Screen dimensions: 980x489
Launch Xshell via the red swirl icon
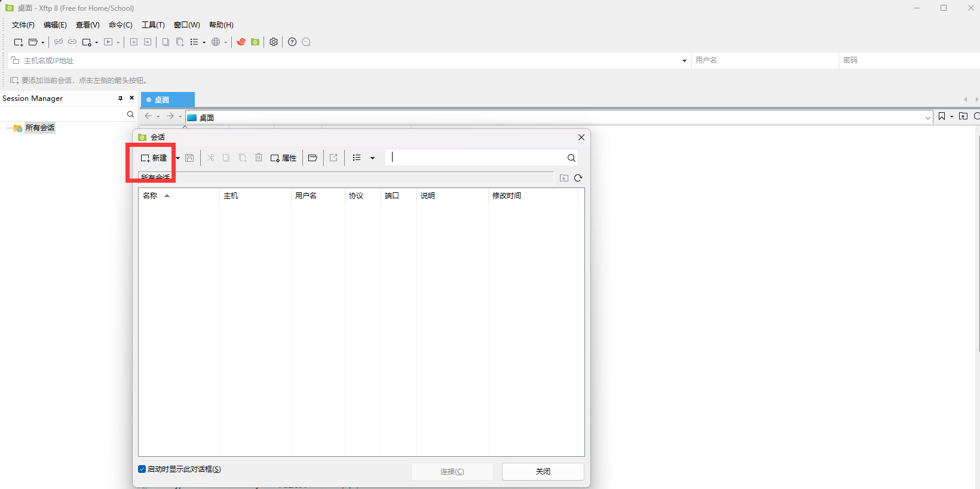pyautogui.click(x=241, y=42)
